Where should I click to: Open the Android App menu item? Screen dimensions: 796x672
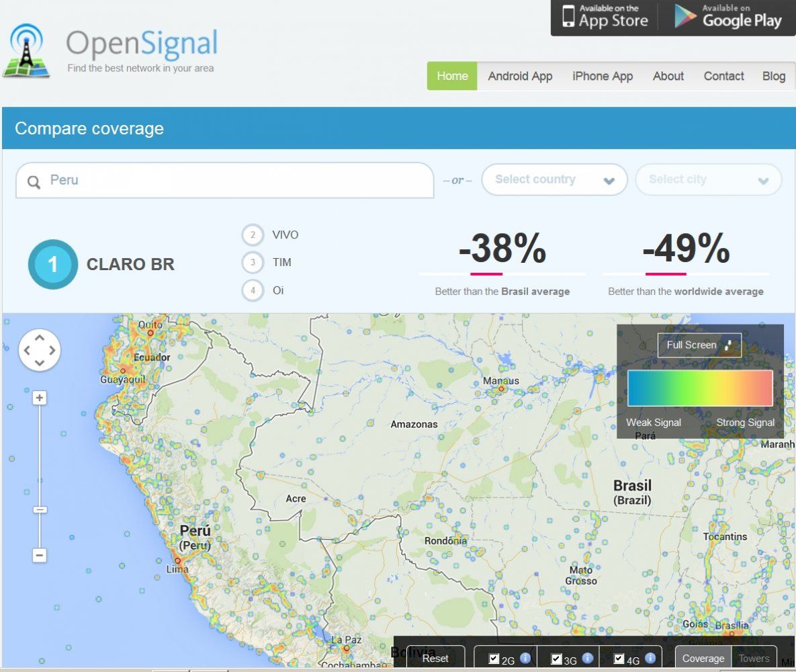(x=520, y=76)
